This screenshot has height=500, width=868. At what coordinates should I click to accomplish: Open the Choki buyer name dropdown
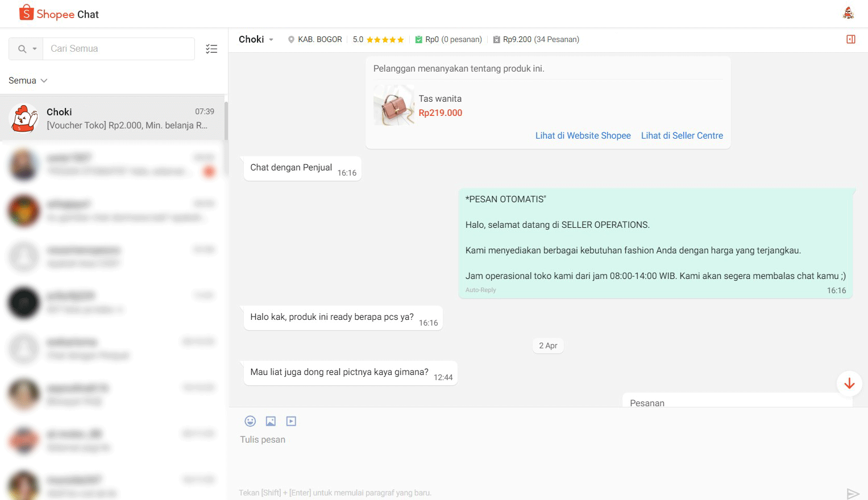pyautogui.click(x=256, y=39)
